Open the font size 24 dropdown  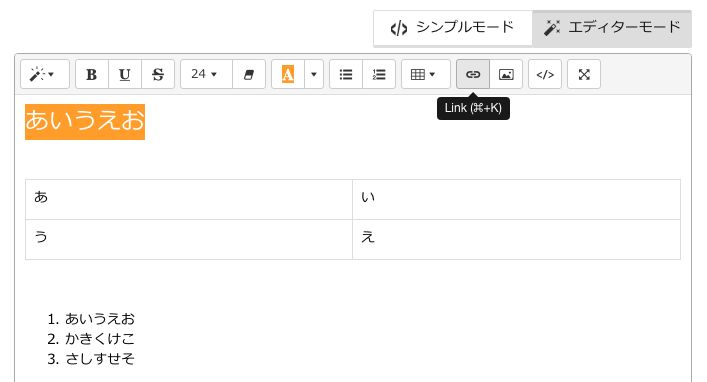[x=207, y=74]
